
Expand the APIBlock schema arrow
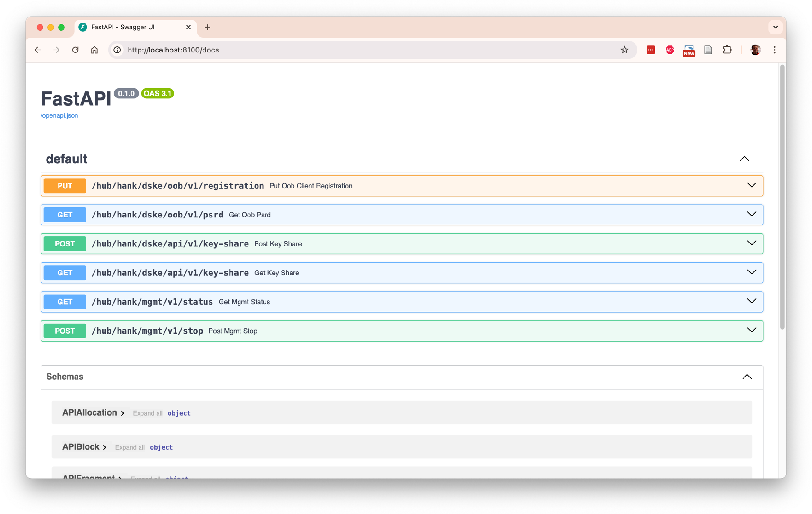point(104,447)
